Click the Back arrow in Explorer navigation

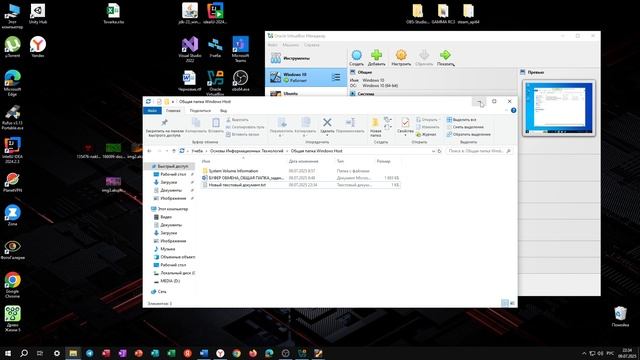point(149,151)
